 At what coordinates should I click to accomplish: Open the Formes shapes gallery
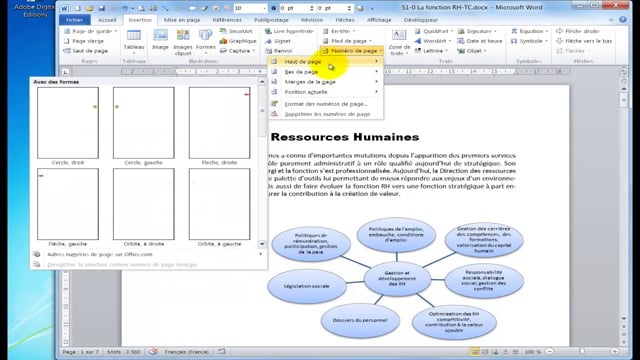205,41
